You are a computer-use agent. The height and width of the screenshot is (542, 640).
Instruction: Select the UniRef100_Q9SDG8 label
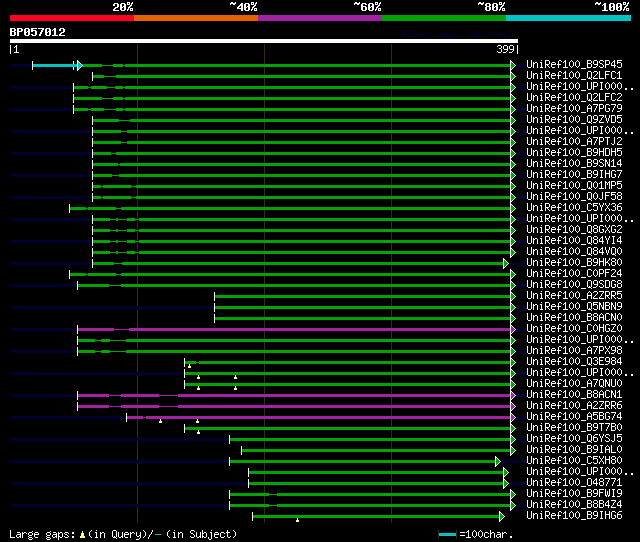pos(574,285)
